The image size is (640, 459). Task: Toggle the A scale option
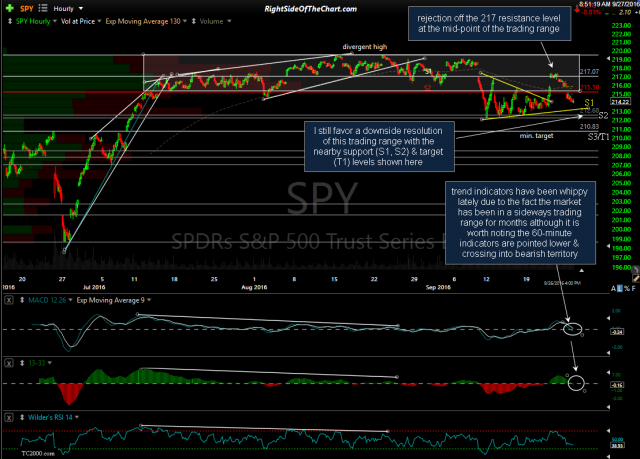[x=613, y=288]
